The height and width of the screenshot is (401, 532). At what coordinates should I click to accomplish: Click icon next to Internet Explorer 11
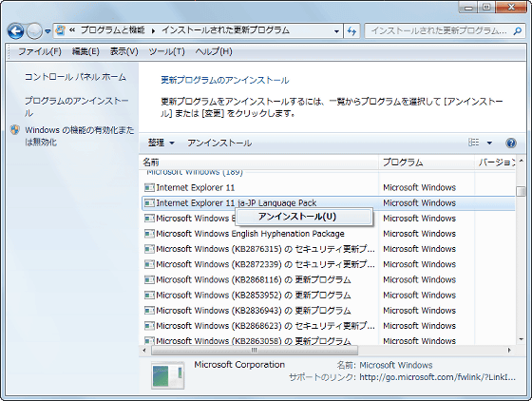tap(149, 187)
